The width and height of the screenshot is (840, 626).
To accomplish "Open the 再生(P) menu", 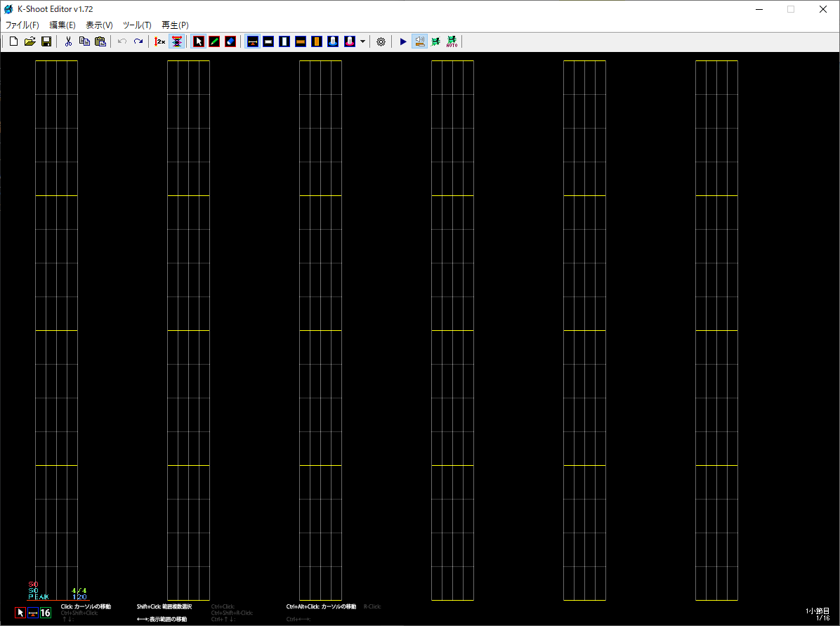I will coord(175,25).
